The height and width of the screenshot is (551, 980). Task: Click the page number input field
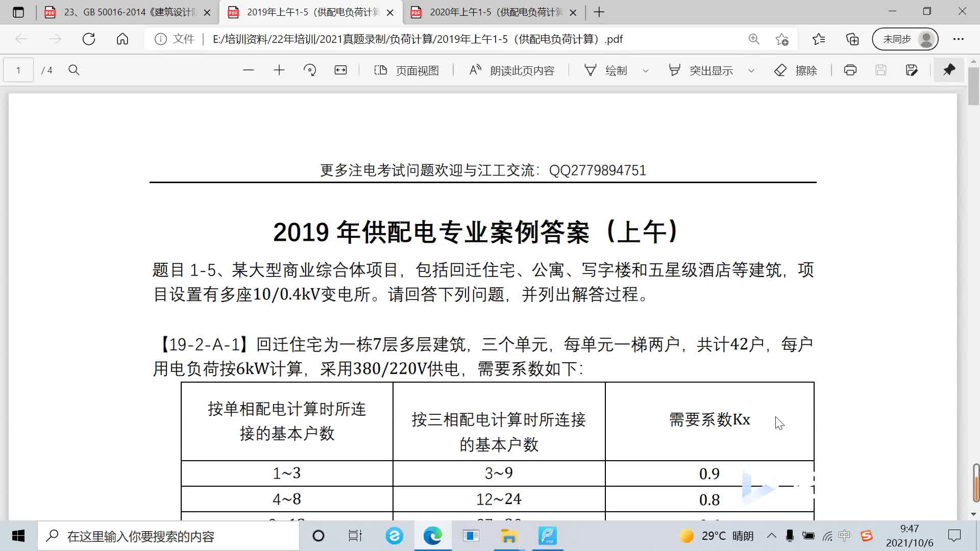[18, 70]
